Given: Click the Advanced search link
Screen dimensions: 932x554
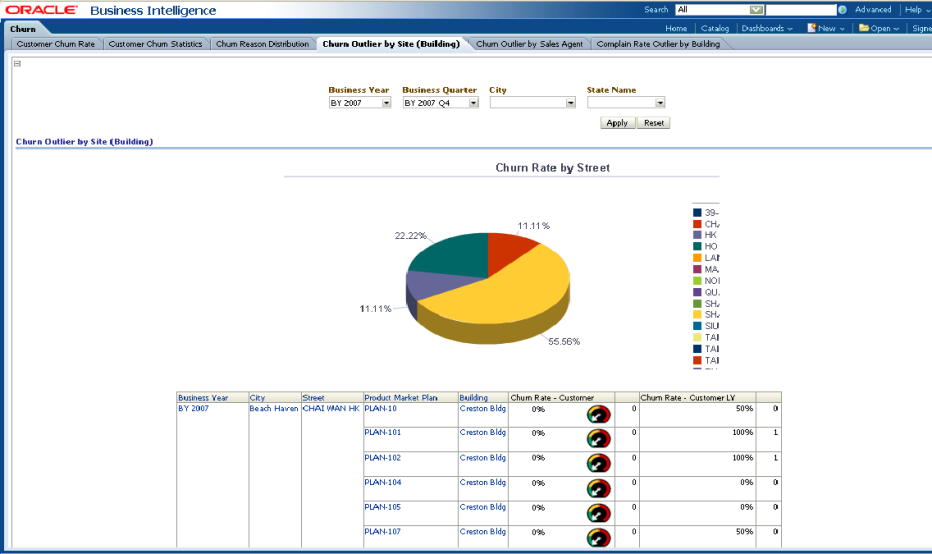Looking at the screenshot, I should 873,10.
